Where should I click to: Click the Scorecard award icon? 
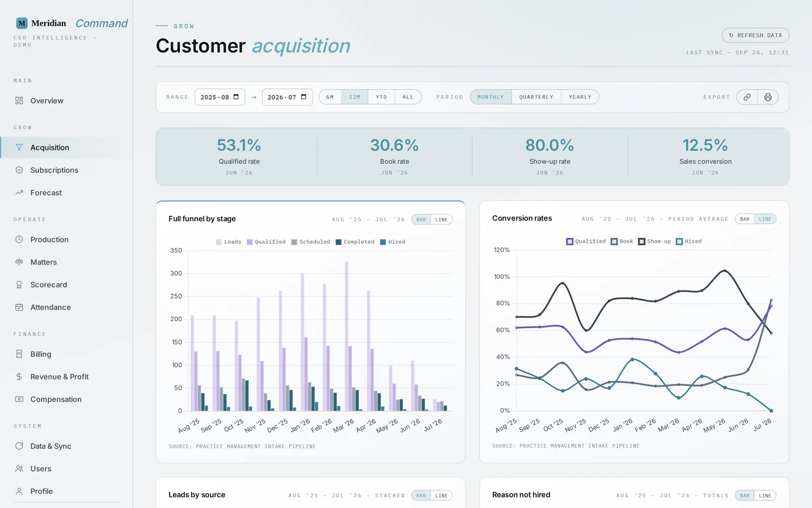(19, 284)
